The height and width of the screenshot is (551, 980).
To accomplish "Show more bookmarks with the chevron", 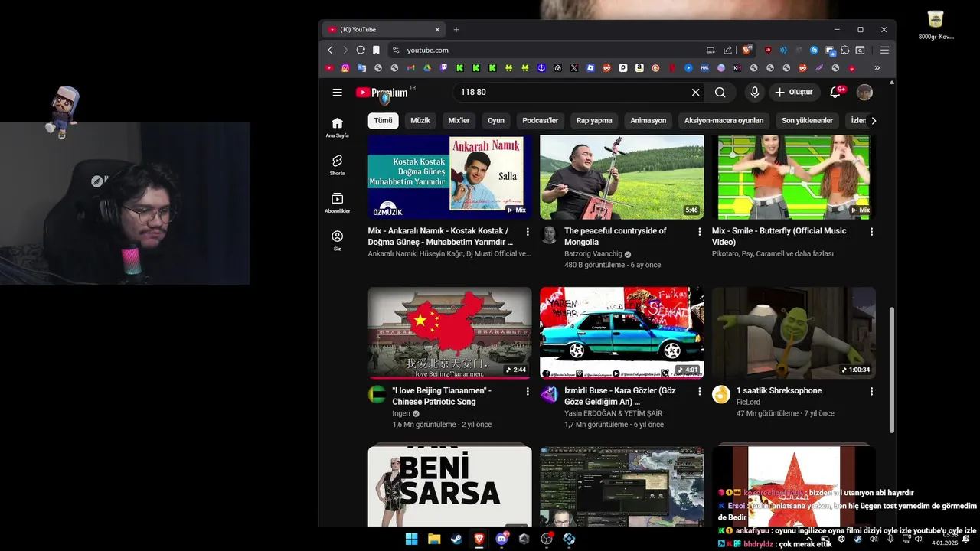I will [877, 68].
